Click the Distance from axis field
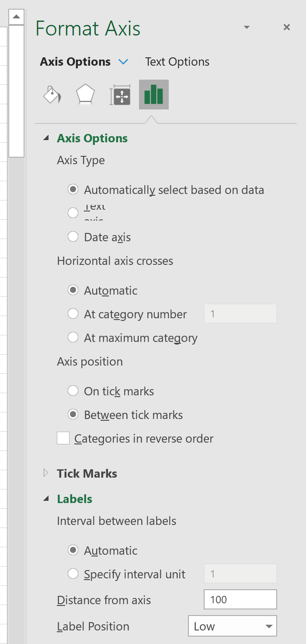Viewport: 306px width, 644px height. pos(240,599)
